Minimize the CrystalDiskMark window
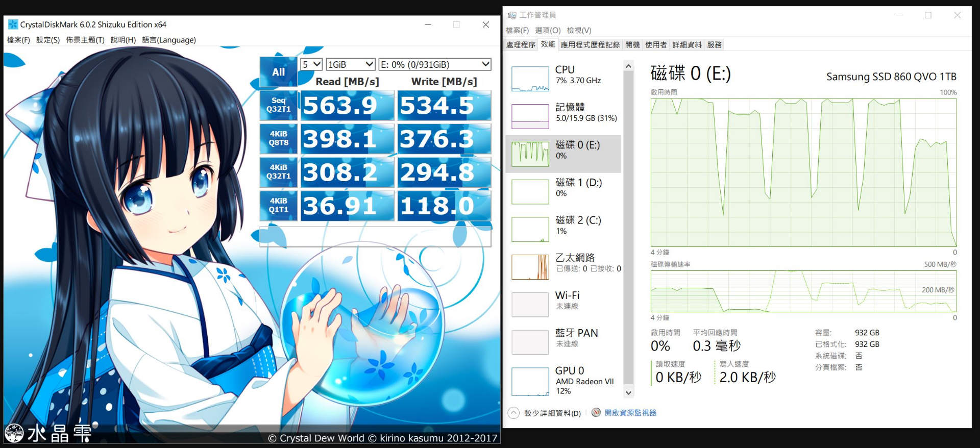This screenshot has width=980, height=448. pos(428,24)
